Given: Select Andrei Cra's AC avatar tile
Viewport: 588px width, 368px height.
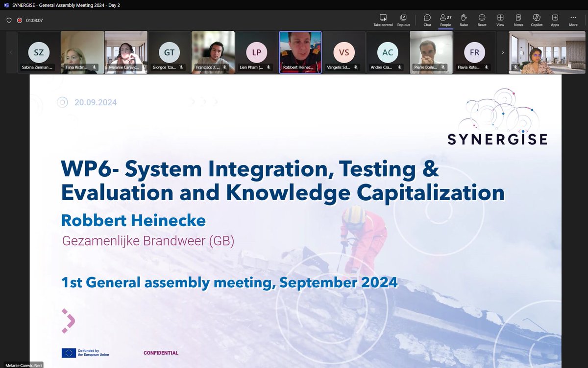Looking at the screenshot, I should pos(388,52).
